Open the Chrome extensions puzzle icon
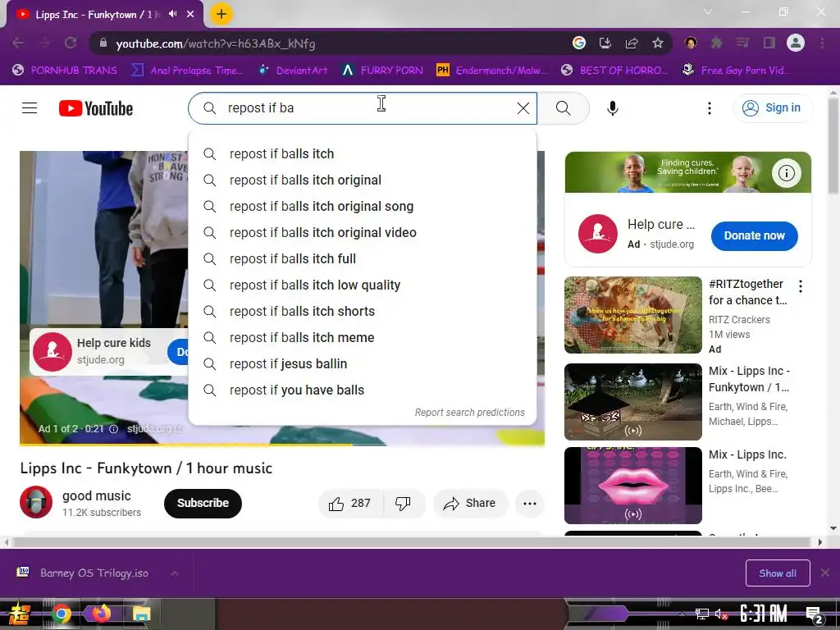 click(717, 43)
